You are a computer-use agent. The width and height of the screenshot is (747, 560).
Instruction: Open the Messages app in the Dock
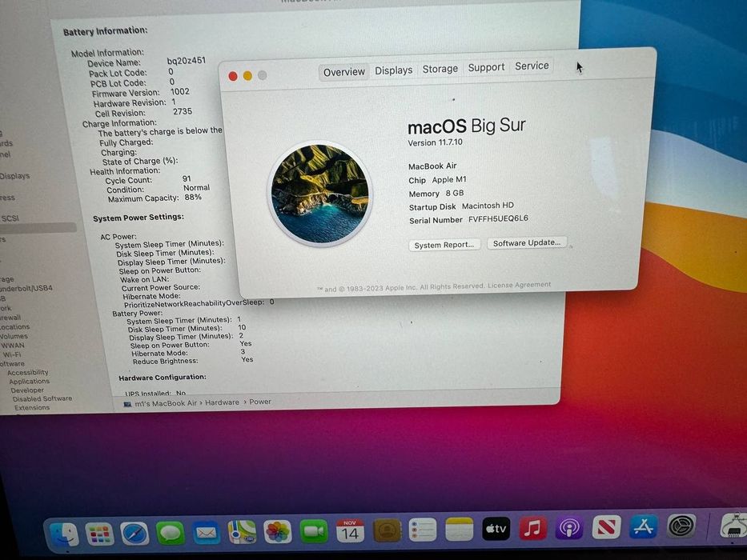point(171,534)
